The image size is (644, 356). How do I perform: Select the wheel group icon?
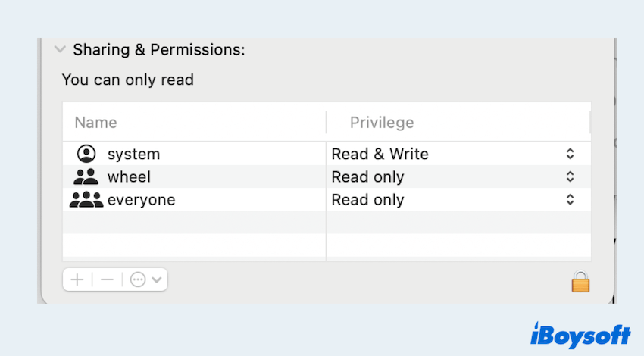click(x=86, y=177)
